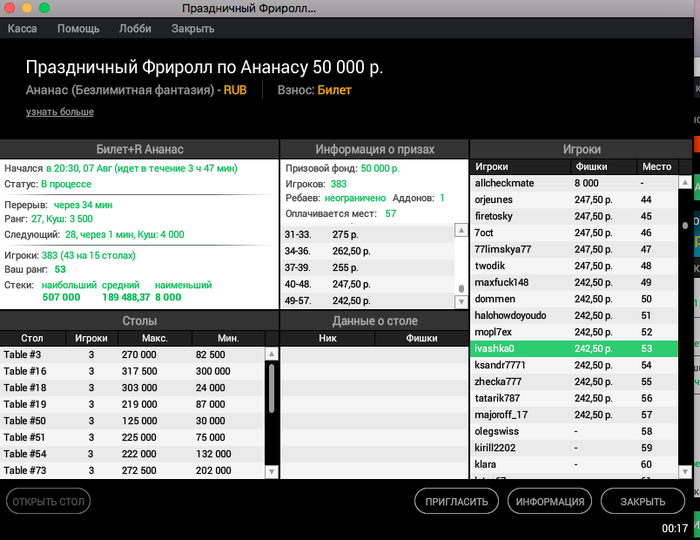Click the ПРИГЛАСИТЬ button
Image resolution: width=700 pixels, height=540 pixels.
click(x=456, y=501)
